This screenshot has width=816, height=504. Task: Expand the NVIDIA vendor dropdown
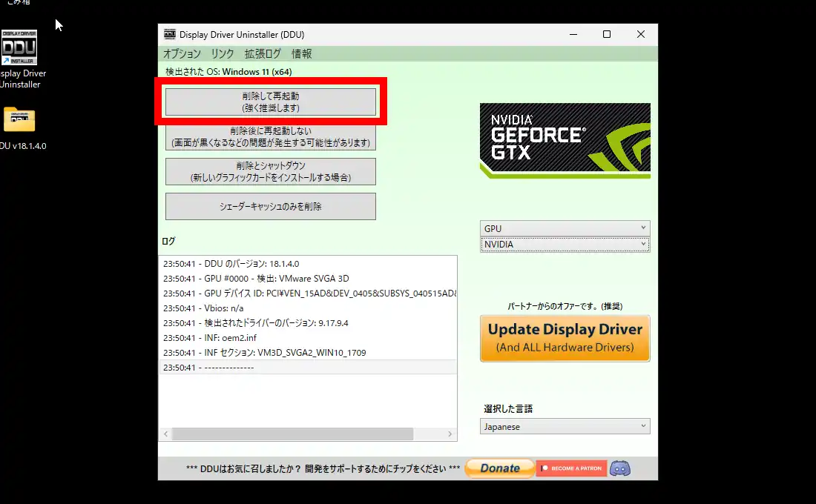coord(565,245)
